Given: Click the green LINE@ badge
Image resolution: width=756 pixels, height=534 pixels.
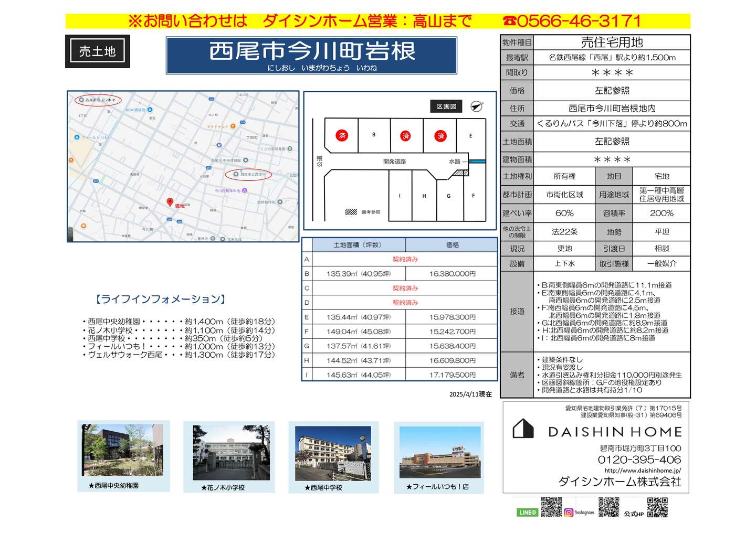Looking at the screenshot, I should (x=528, y=512).
